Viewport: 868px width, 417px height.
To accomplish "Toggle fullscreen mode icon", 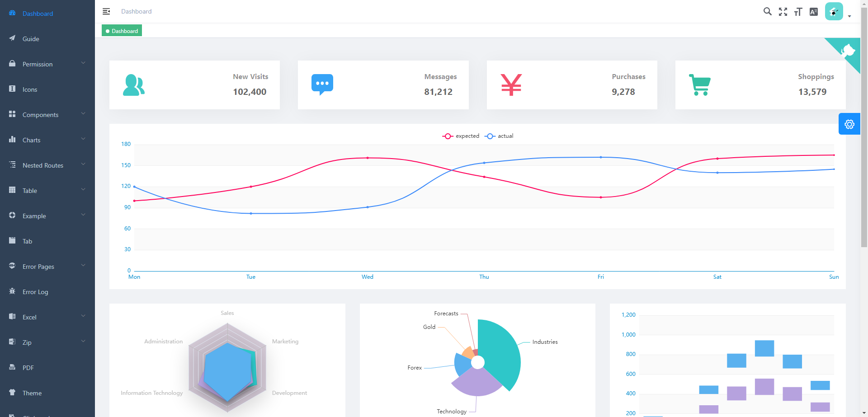I will pyautogui.click(x=783, y=12).
